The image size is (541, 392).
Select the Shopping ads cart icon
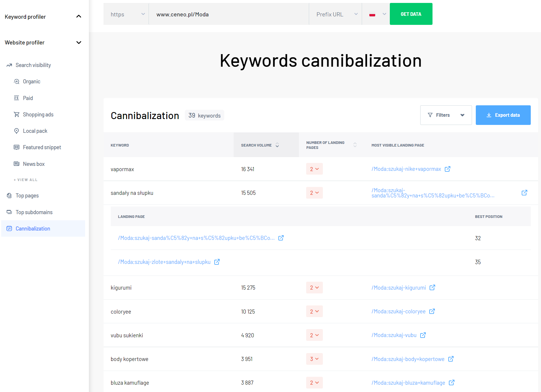pyautogui.click(x=17, y=114)
